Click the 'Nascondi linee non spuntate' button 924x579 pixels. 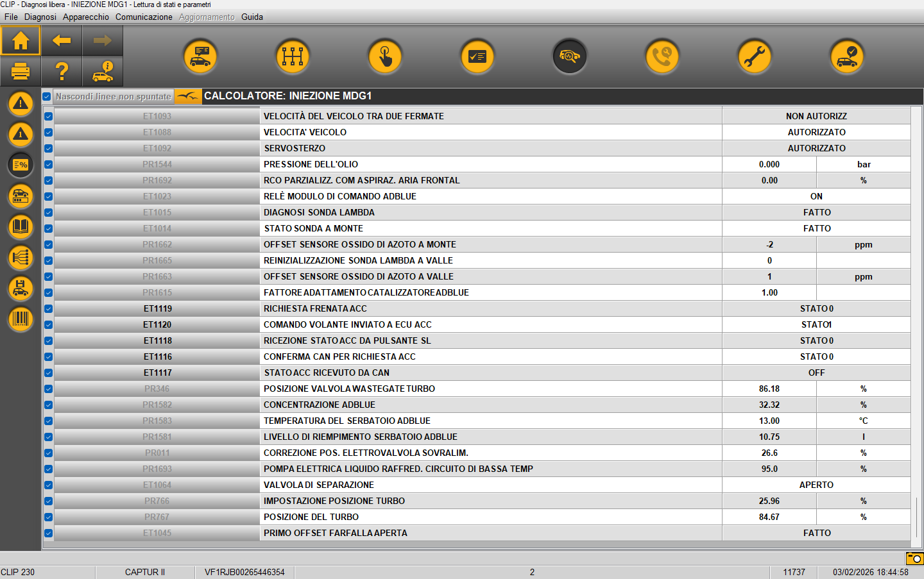pos(114,97)
